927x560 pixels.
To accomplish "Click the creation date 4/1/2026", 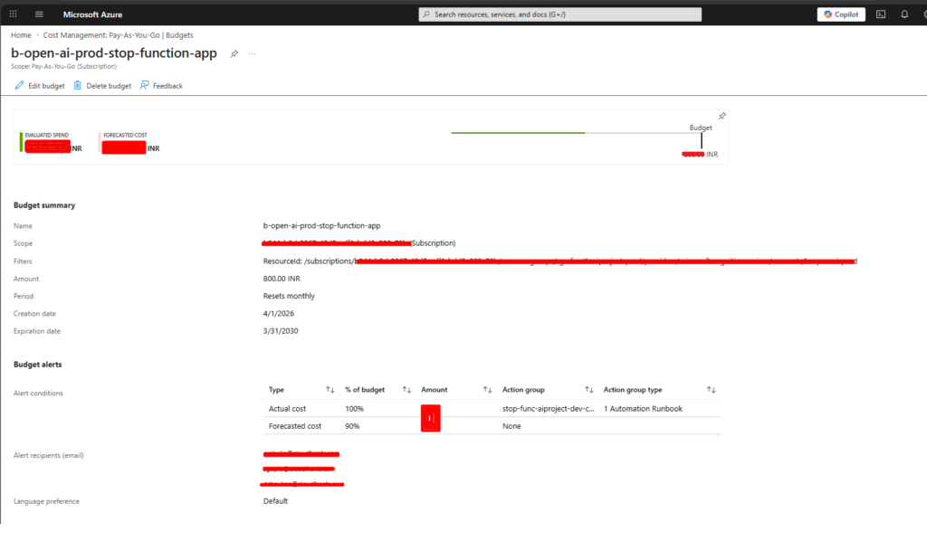I will tap(279, 314).
